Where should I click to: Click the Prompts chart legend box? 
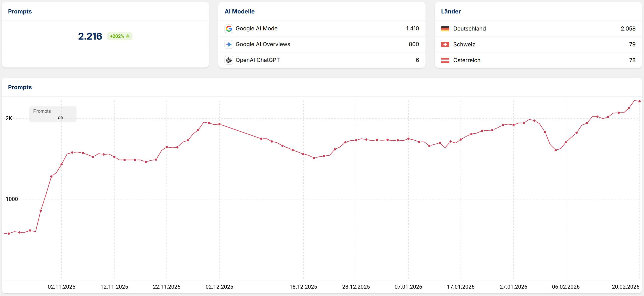click(53, 114)
